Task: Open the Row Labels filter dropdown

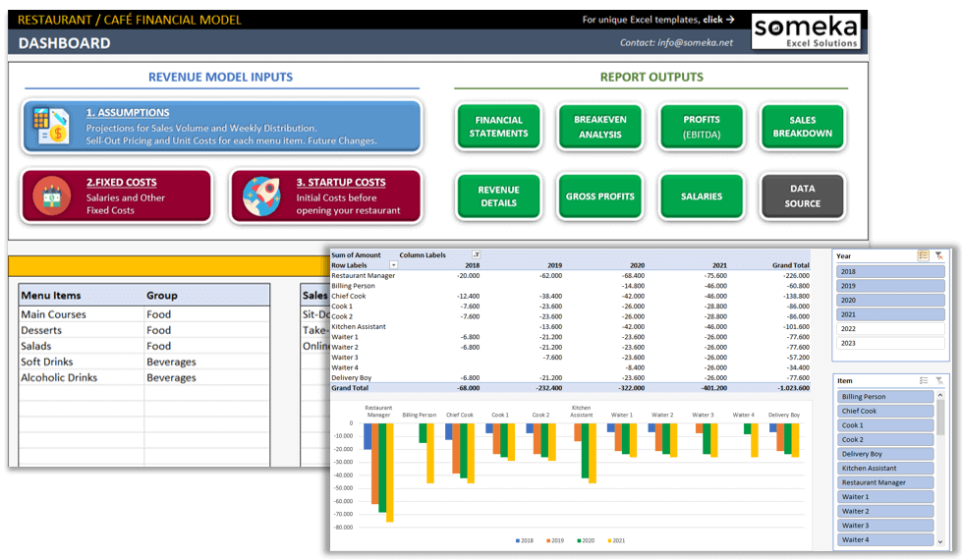Action: 393,265
